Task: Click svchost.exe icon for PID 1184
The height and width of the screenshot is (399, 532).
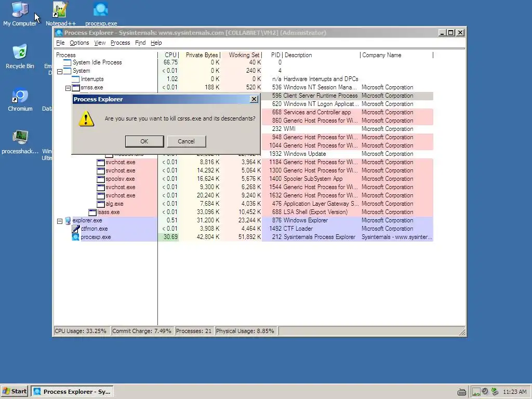Action: (x=101, y=162)
